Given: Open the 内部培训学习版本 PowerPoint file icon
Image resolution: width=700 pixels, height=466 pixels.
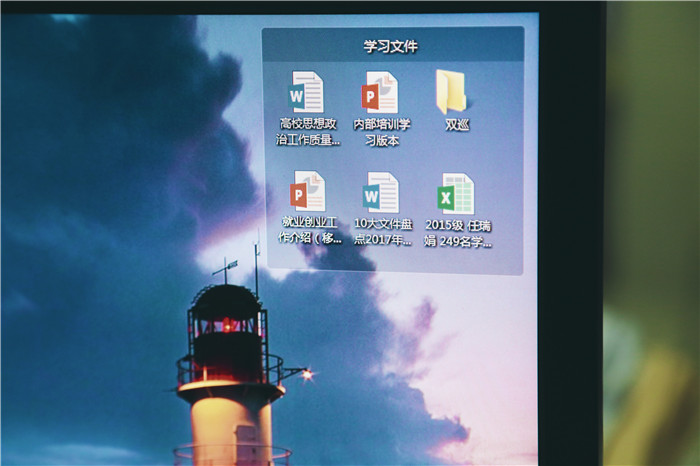Looking at the screenshot, I should point(380,92).
